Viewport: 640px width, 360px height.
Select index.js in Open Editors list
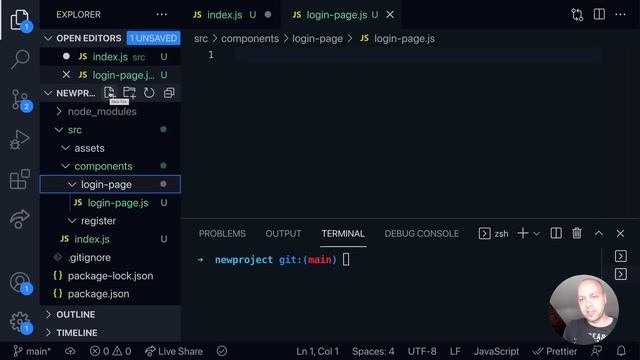(110, 57)
